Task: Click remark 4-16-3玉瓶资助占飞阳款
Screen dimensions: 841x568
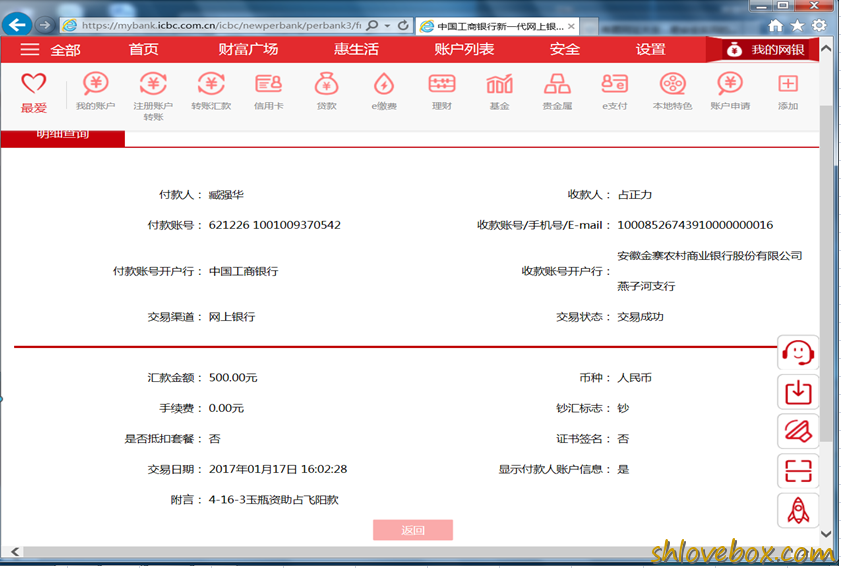Action: (x=274, y=499)
